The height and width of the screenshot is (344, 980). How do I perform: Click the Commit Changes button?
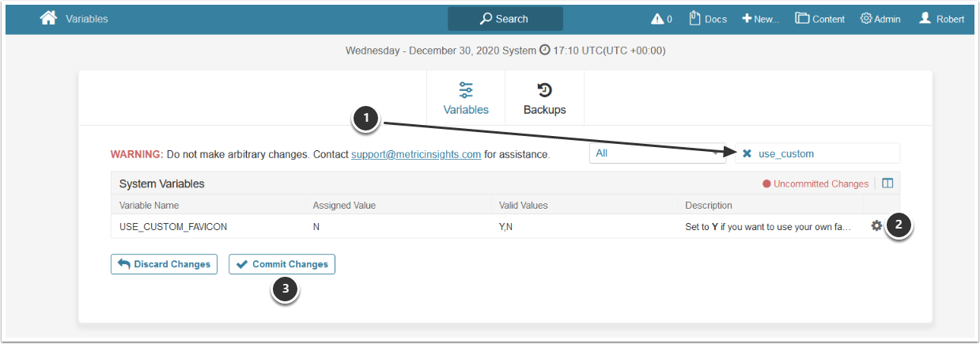282,264
